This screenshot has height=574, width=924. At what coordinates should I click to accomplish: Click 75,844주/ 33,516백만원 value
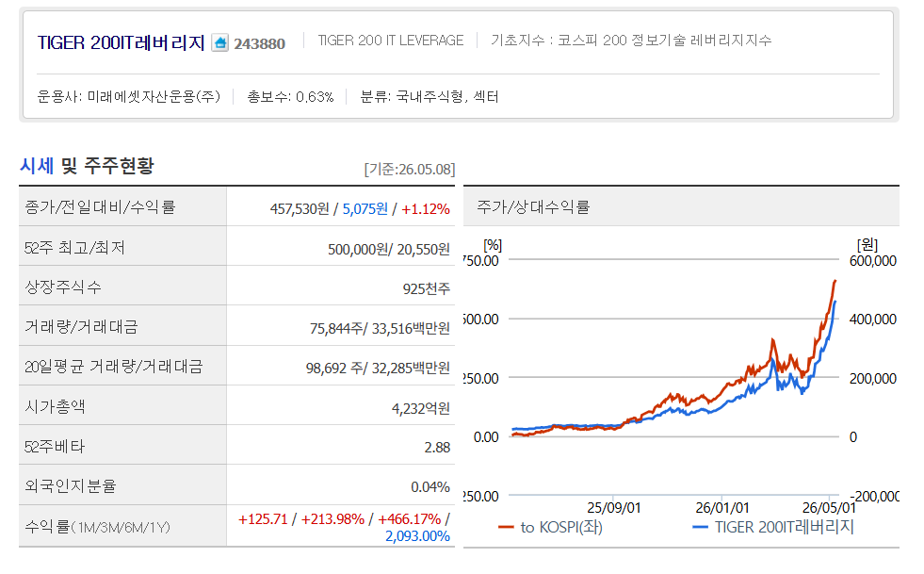coord(381,328)
